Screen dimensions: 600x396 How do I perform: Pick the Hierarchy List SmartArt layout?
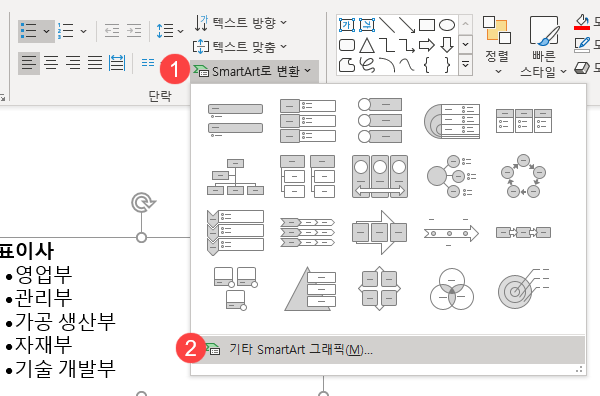308,176
